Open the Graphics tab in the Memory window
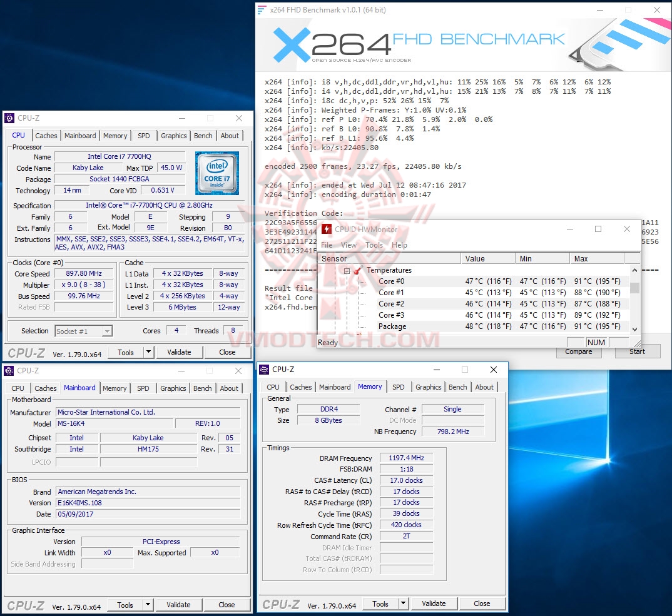This screenshot has width=672, height=616. pyautogui.click(x=428, y=387)
